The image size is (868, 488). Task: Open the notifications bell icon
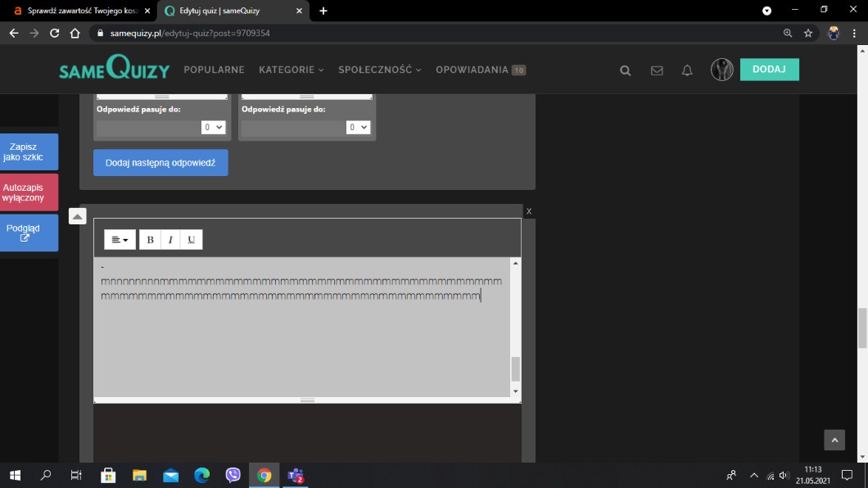687,70
